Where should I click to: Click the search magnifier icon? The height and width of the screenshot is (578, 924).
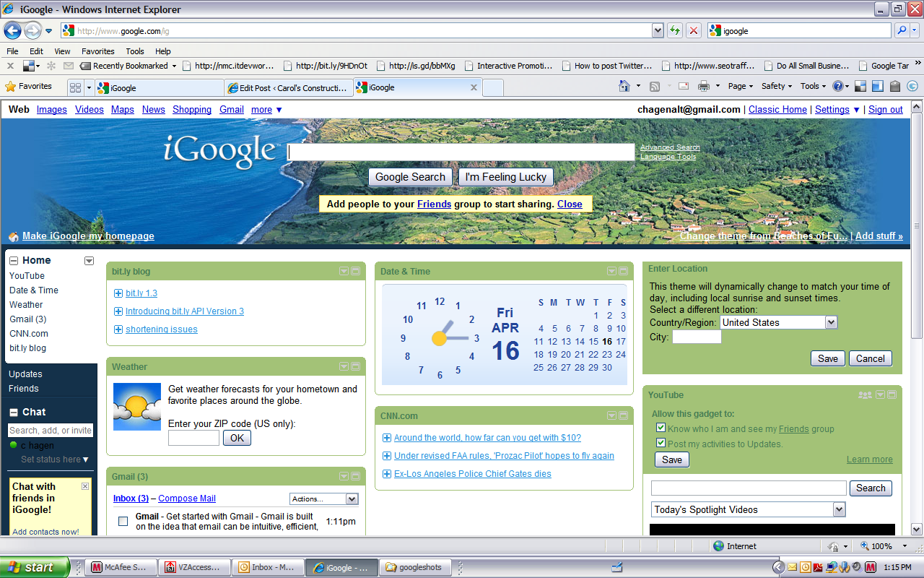[901, 30]
